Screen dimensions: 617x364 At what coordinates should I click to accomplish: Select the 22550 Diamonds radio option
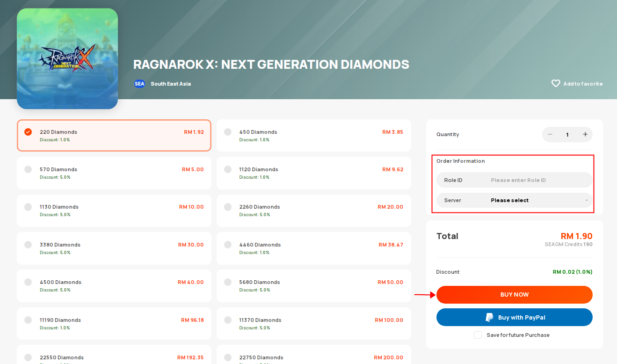point(28,357)
